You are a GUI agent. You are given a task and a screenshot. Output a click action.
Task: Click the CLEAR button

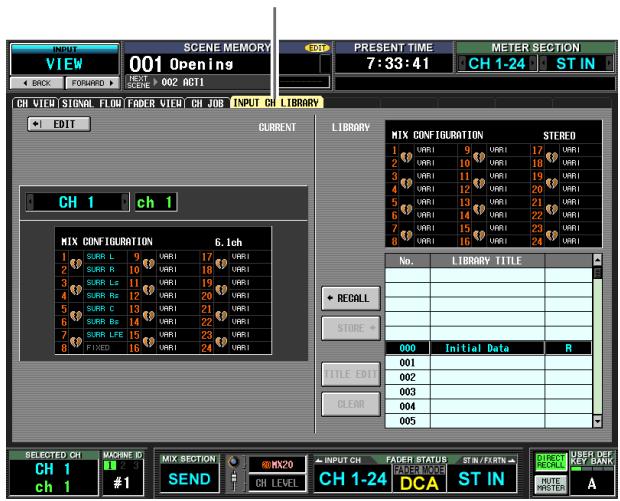tap(351, 404)
